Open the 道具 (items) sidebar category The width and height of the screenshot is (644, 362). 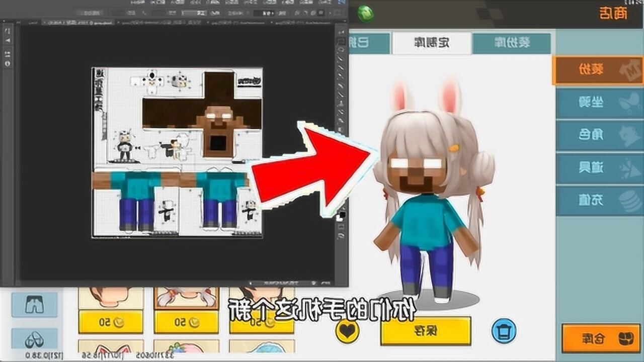click(x=599, y=168)
